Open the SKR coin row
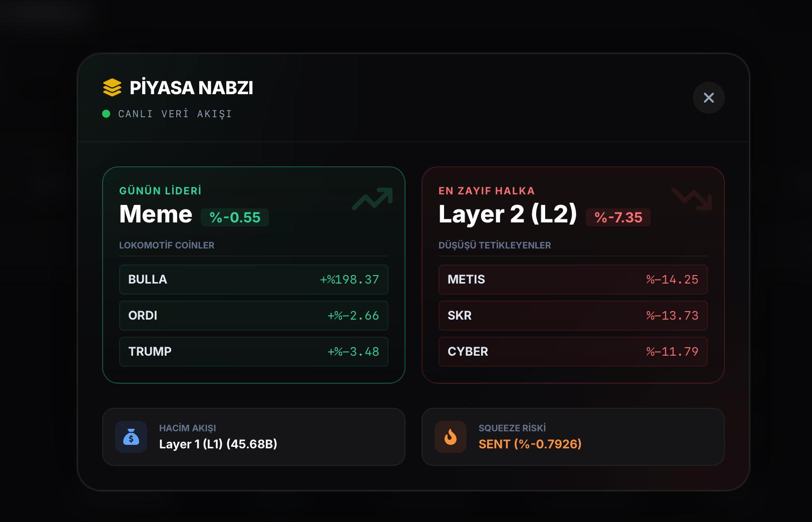Screen dimensions: 812x522 [x=573, y=316]
